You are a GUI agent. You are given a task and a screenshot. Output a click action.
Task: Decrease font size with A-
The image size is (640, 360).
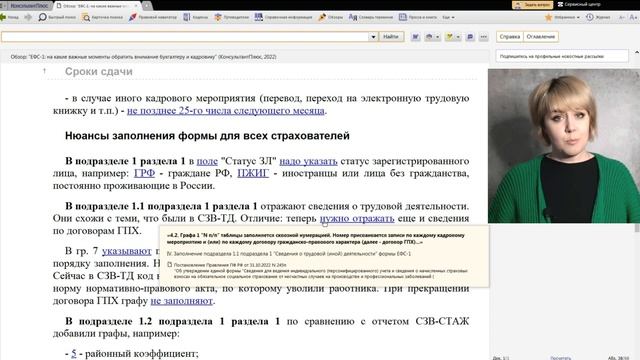[622, 17]
